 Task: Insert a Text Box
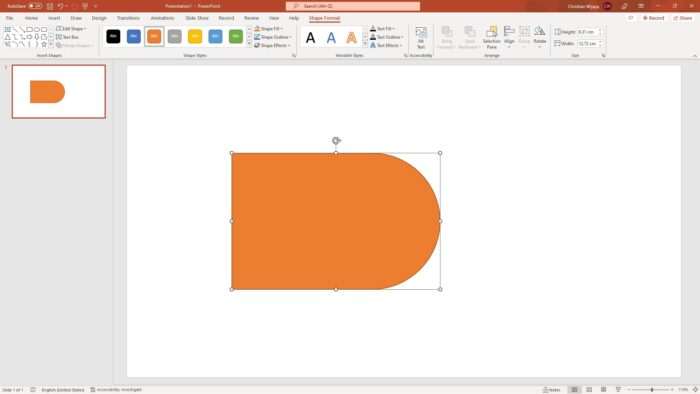click(x=67, y=37)
